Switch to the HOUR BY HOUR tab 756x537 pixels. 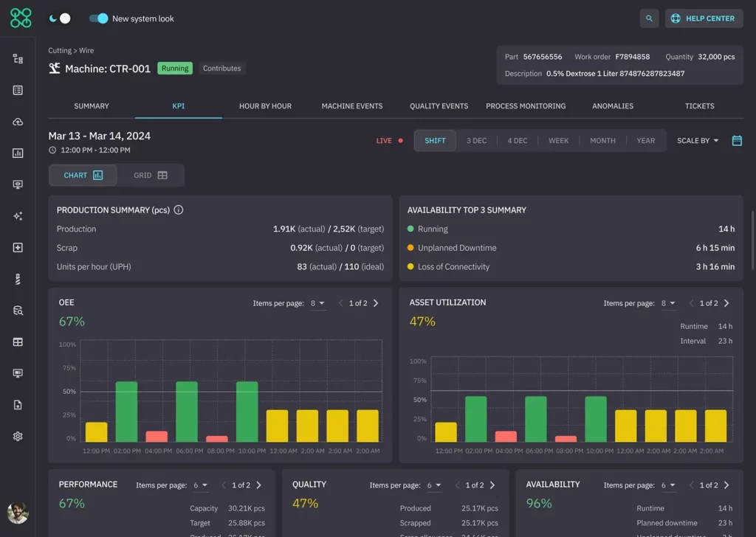click(x=265, y=106)
